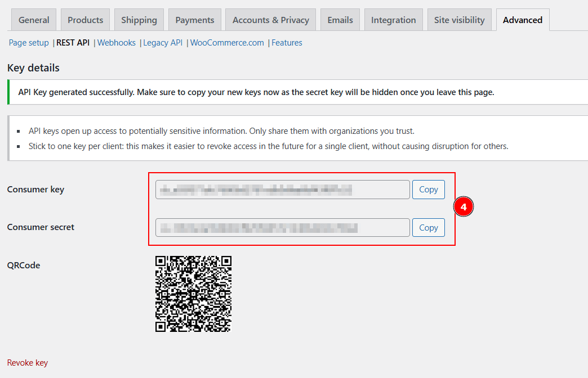
Task: Open the Integration tab
Action: (x=393, y=20)
